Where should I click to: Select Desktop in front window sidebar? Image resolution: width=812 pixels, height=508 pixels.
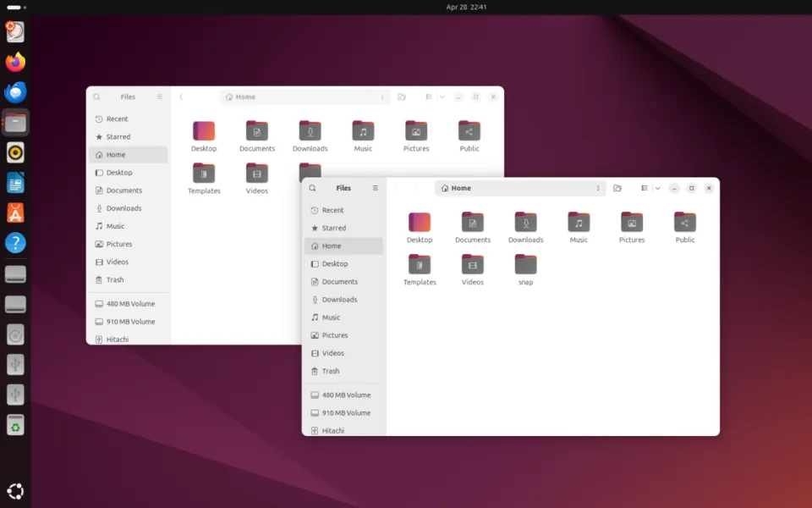pyautogui.click(x=344, y=264)
